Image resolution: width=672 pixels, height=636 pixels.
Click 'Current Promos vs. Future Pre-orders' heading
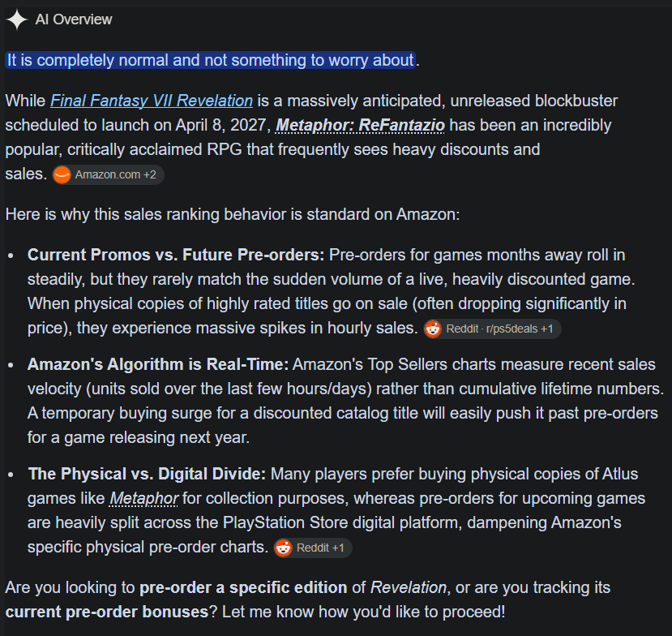(x=176, y=255)
